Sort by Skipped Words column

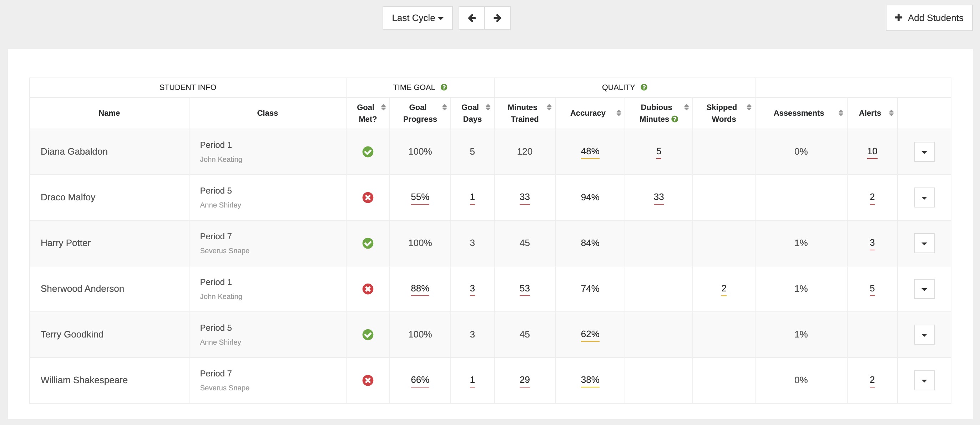coord(749,107)
